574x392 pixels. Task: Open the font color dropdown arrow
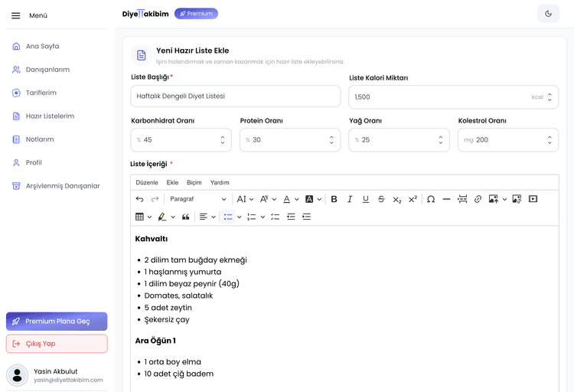point(296,199)
